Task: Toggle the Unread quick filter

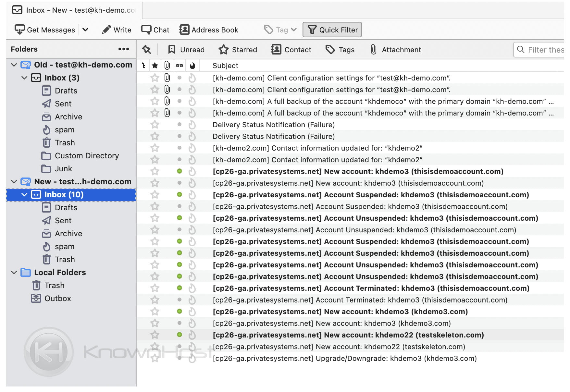Action: tap(186, 50)
